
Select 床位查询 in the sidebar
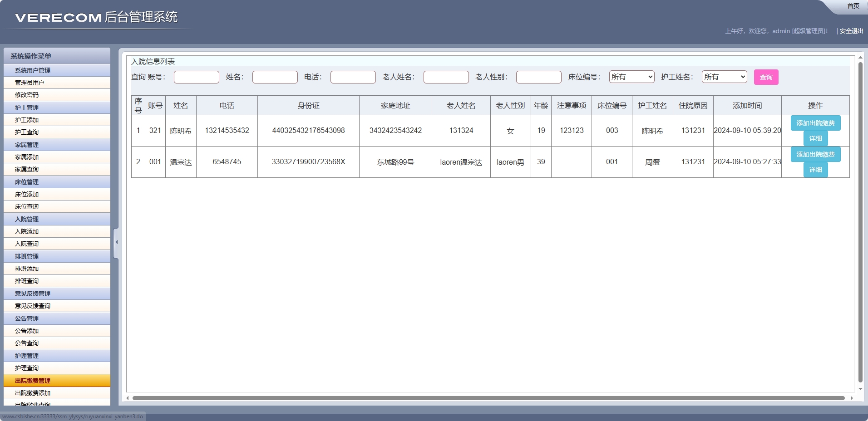(57, 206)
